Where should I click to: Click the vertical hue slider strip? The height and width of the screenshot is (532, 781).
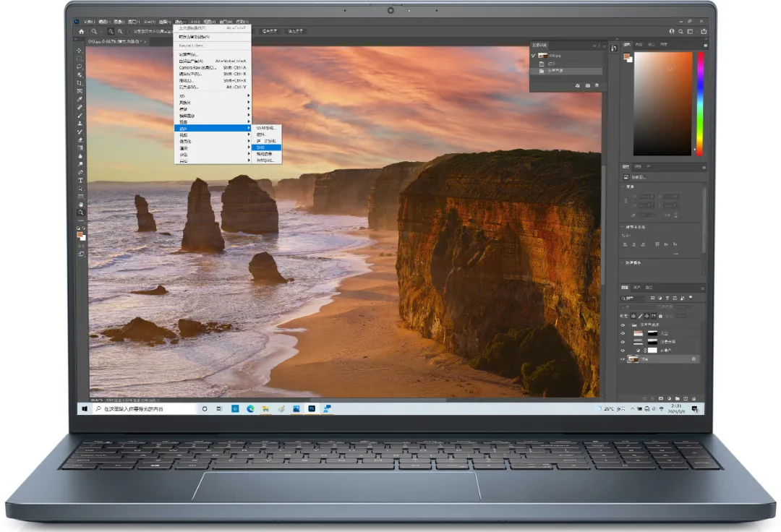coord(700,103)
